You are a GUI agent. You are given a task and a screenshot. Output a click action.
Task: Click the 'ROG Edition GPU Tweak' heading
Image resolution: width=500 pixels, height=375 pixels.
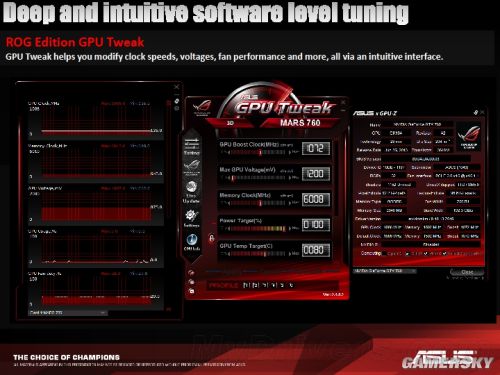point(75,42)
